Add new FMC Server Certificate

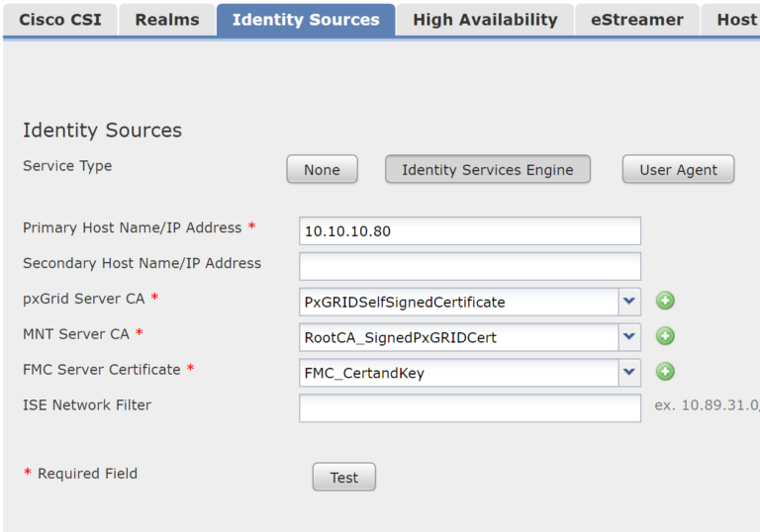click(665, 372)
